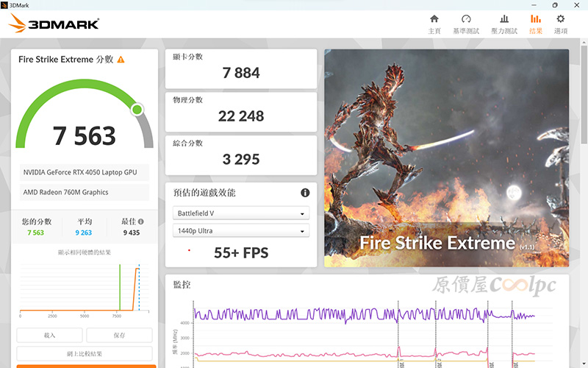Click the Fire Strike Extreme artwork image
Screen dimensions: 588x368
coord(446,158)
